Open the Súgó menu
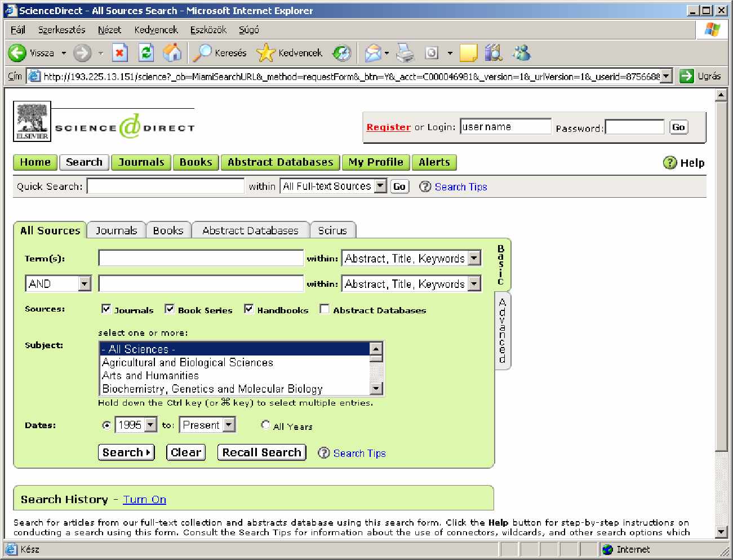The height and width of the screenshot is (560, 733). pos(249,30)
